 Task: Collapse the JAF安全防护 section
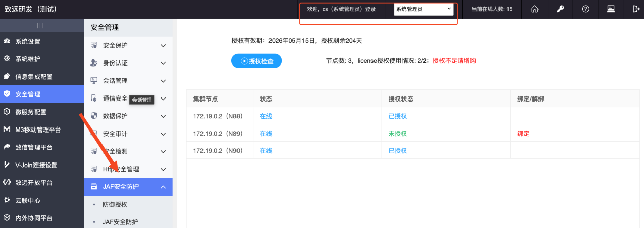(163, 187)
